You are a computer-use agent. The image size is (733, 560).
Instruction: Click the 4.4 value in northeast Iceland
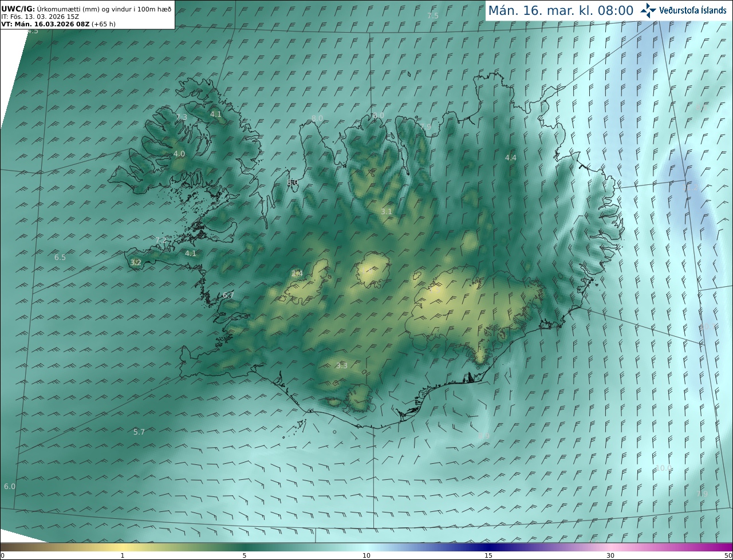click(510, 157)
